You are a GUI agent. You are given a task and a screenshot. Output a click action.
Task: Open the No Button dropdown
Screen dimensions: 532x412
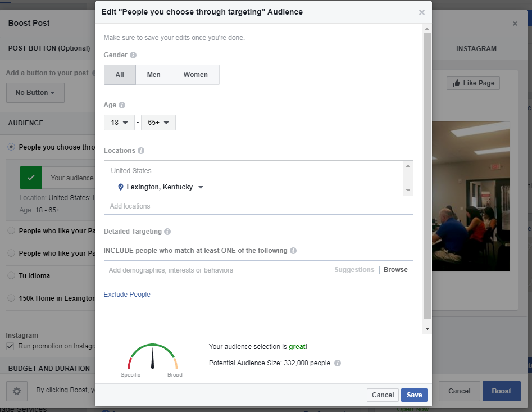(35, 93)
